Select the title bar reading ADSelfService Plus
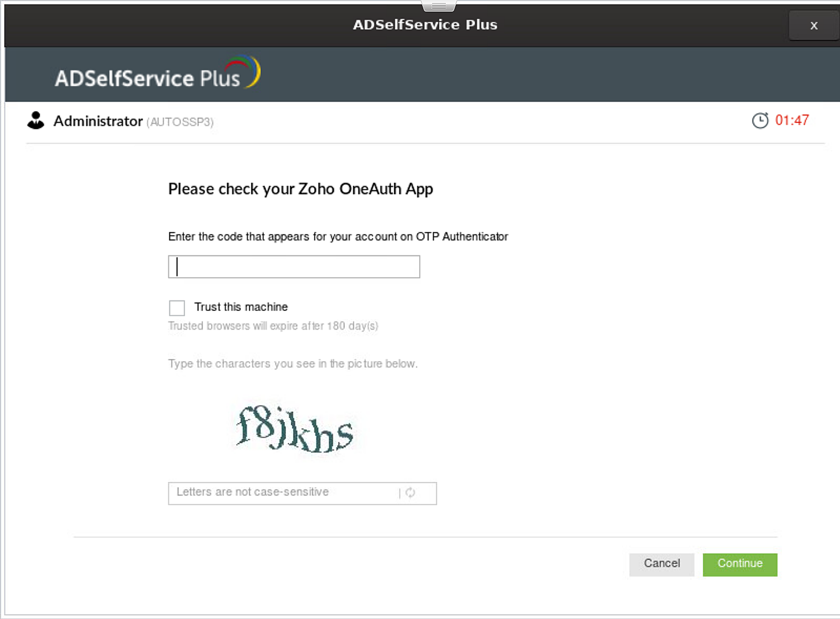This screenshot has height=619, width=840. [425, 25]
